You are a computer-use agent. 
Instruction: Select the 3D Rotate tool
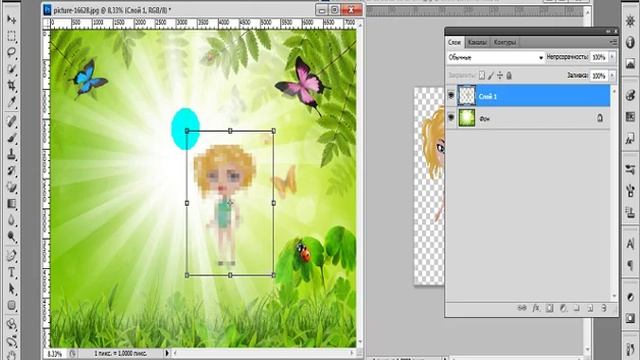click(11, 324)
